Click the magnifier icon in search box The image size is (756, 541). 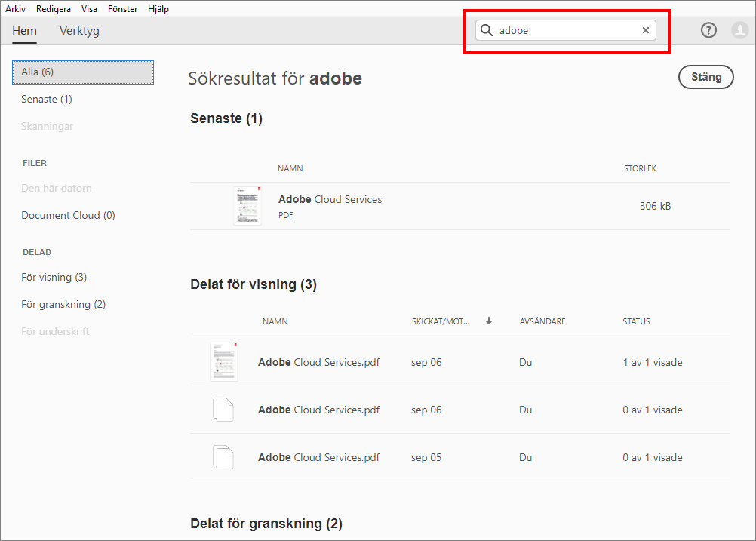coord(487,30)
